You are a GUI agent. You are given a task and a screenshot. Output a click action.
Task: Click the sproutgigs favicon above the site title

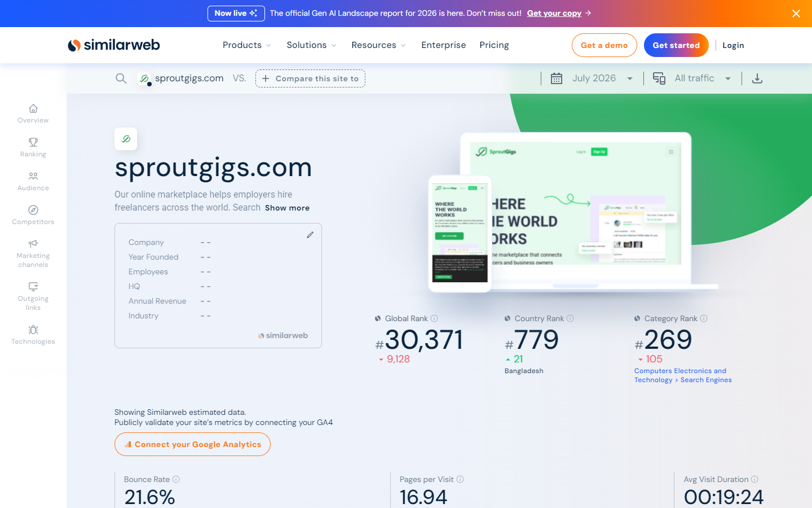[126, 139]
